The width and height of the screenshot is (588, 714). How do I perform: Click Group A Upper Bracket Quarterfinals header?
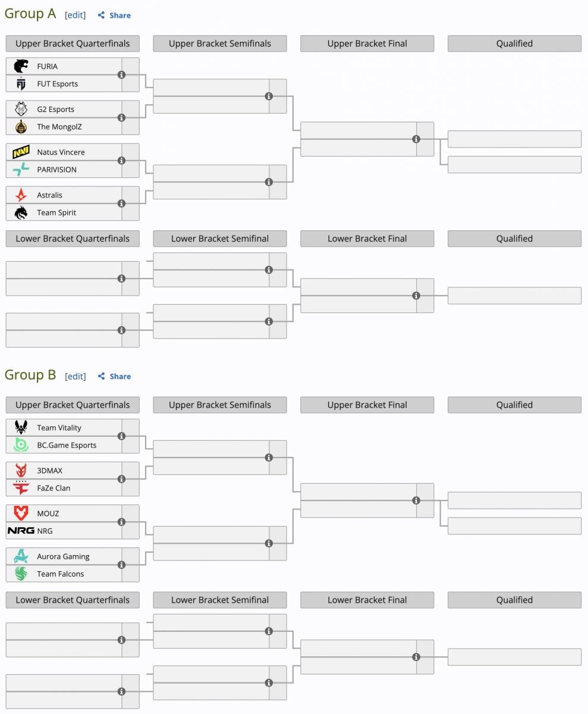coord(73,43)
